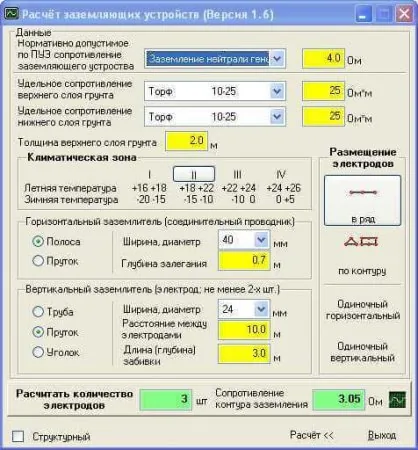
Task: Select the 'в ряд' electrode placement icon
Action: coord(363,201)
